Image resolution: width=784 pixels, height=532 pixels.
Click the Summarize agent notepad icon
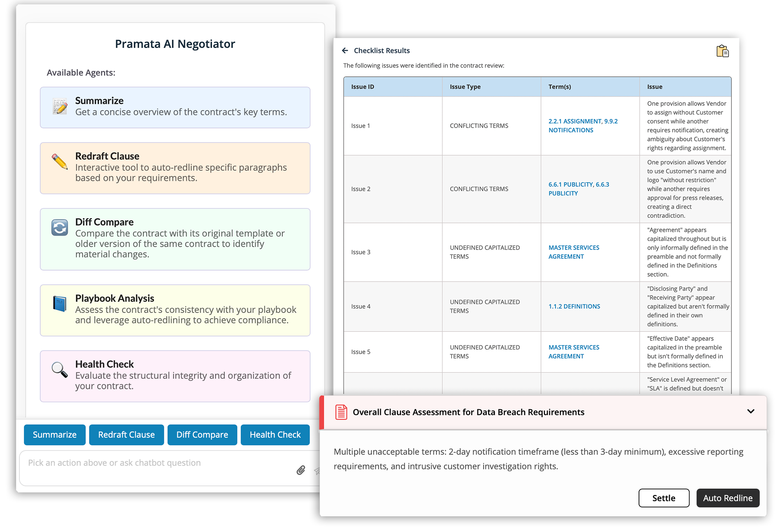pyautogui.click(x=60, y=107)
